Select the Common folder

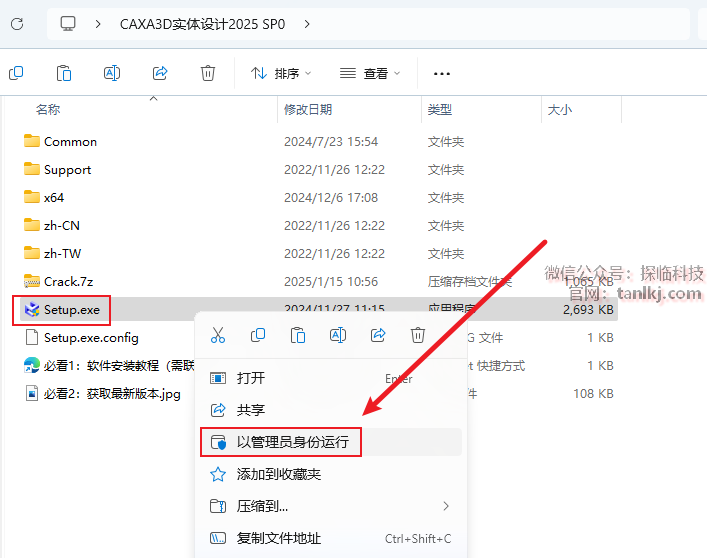tap(70, 142)
